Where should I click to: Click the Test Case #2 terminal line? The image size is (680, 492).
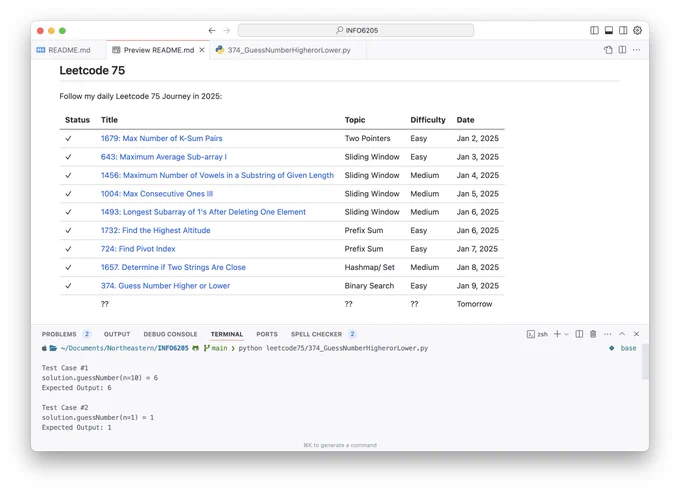tap(65, 407)
